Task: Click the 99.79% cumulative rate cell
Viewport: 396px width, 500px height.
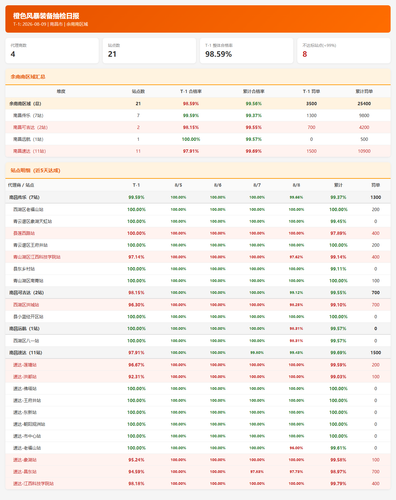Action: [338, 483]
